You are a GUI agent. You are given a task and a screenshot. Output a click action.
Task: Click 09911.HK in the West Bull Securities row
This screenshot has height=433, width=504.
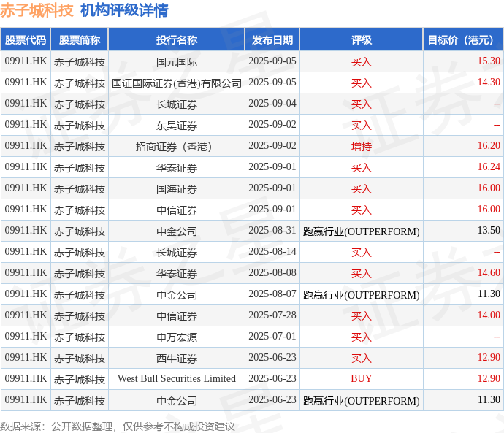click(26, 378)
